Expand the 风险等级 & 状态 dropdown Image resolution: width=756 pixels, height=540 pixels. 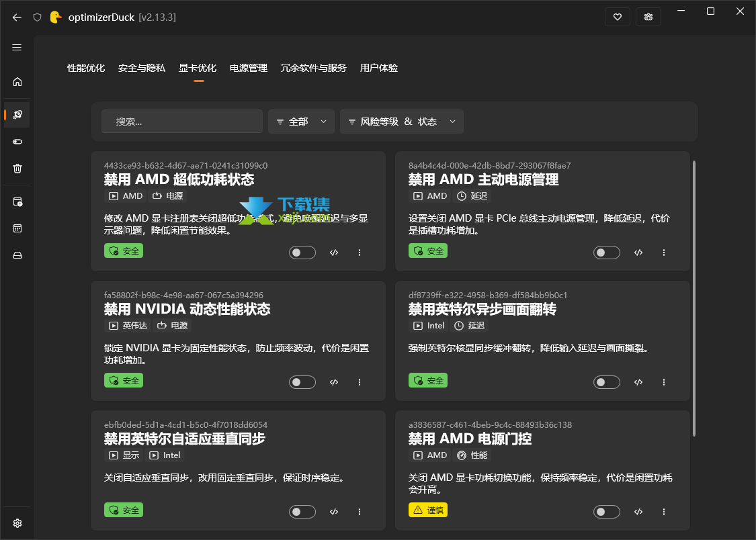(402, 122)
